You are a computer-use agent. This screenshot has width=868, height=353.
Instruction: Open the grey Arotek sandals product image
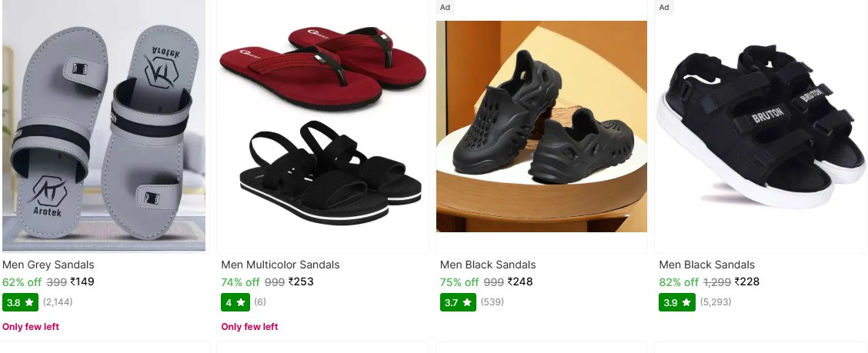click(104, 125)
